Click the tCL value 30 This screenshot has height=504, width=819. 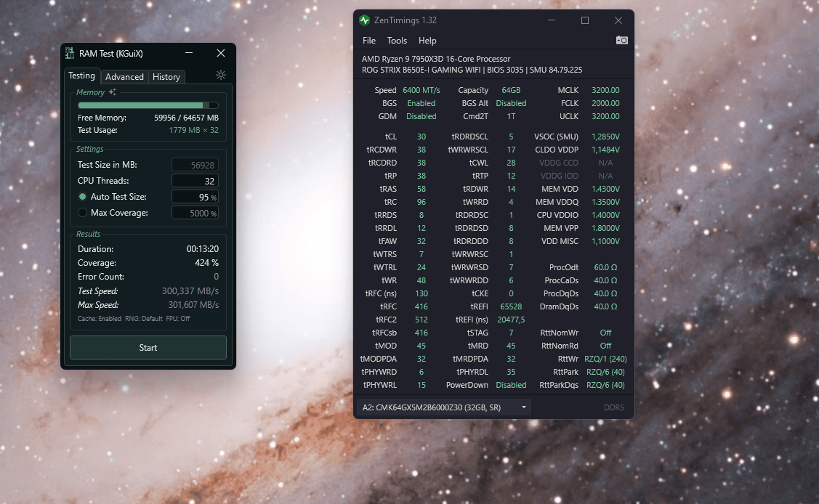(x=421, y=137)
